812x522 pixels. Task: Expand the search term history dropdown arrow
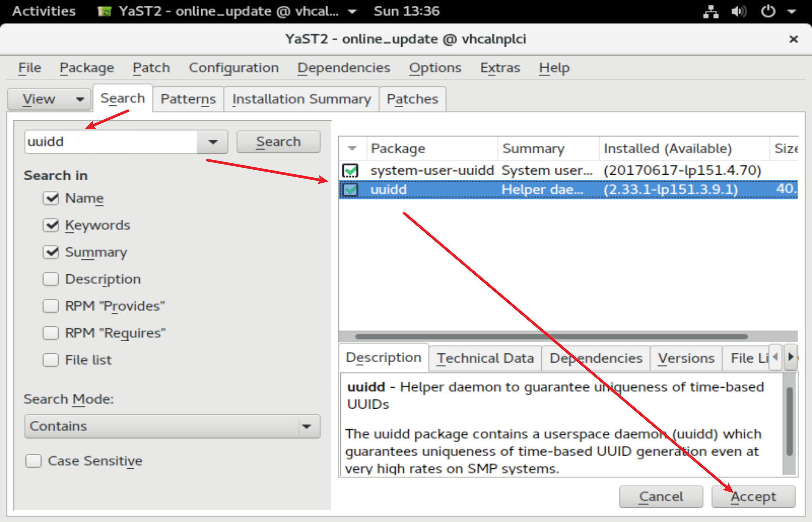213,142
